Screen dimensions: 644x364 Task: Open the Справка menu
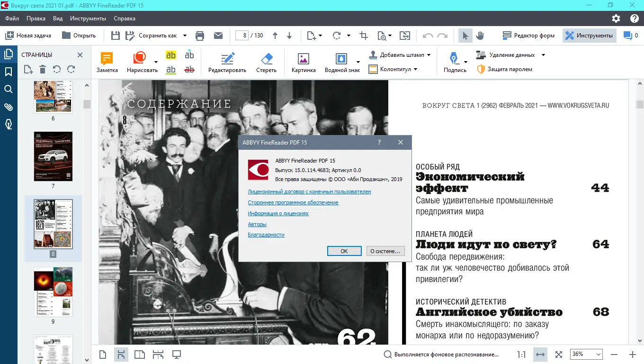pyautogui.click(x=125, y=18)
